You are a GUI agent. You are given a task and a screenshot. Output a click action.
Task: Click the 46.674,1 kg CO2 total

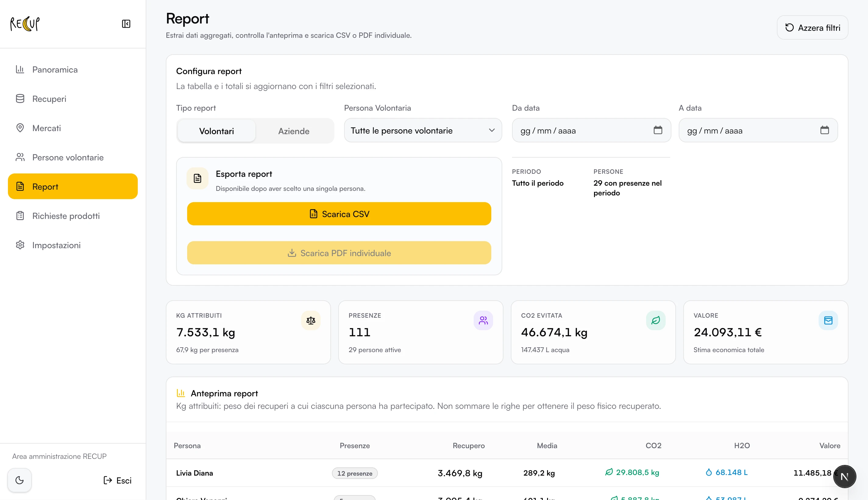[x=554, y=332]
